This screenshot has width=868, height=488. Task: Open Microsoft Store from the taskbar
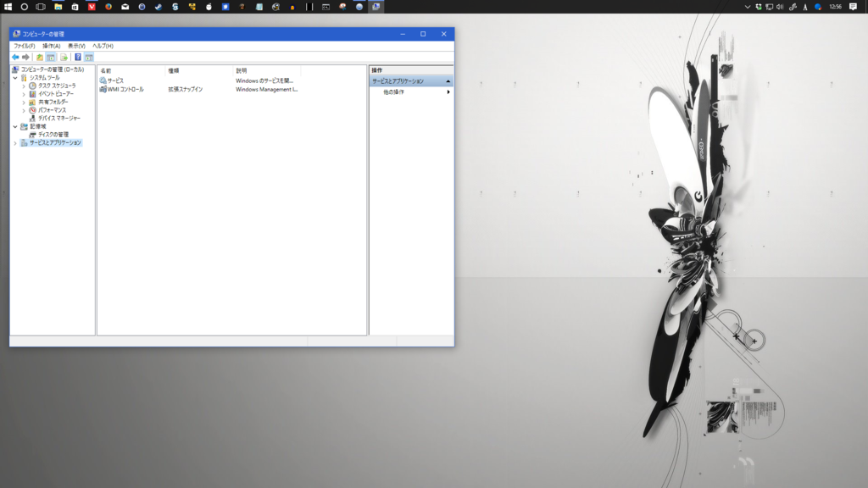click(75, 7)
